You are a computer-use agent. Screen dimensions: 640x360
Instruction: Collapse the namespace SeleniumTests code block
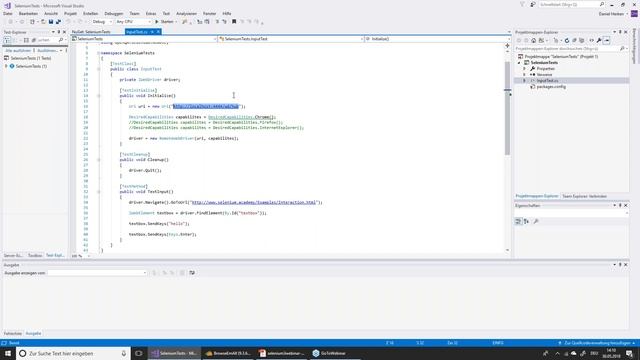pos(98,53)
